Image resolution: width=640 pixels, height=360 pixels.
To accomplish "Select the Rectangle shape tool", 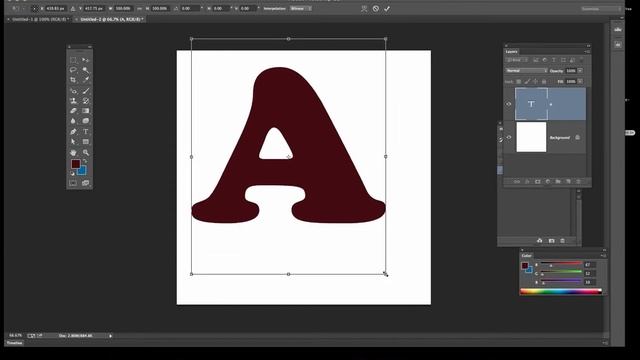I will tap(86, 142).
